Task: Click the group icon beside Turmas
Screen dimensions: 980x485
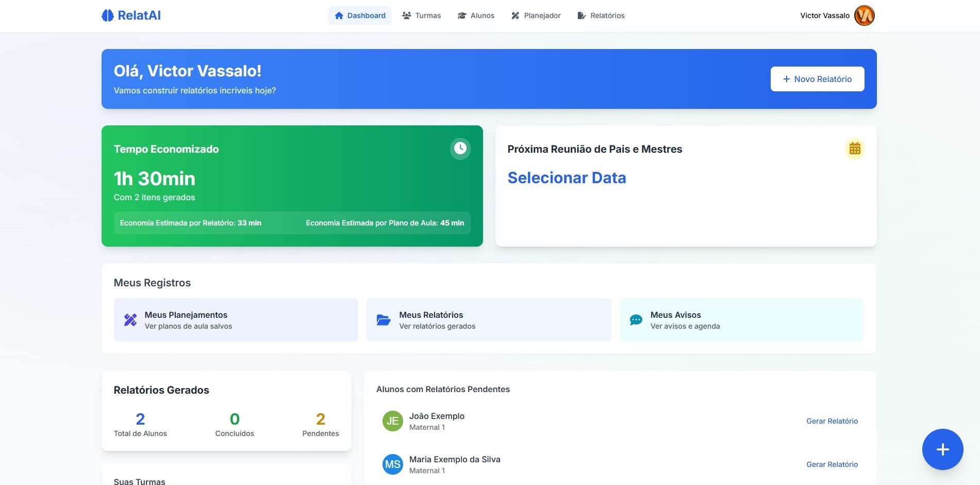Action: pyautogui.click(x=407, y=15)
